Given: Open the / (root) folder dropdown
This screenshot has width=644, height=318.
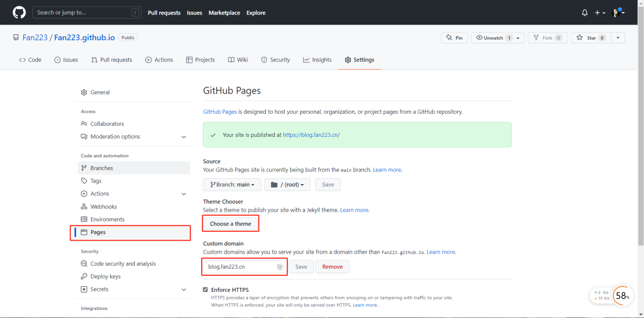Looking at the screenshot, I should pyautogui.click(x=287, y=185).
